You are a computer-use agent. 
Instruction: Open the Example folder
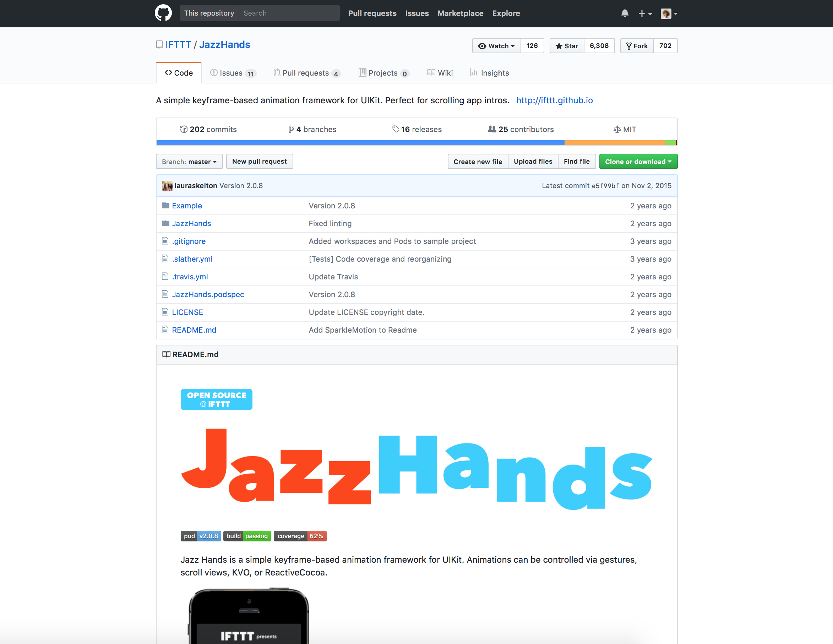pyautogui.click(x=187, y=206)
